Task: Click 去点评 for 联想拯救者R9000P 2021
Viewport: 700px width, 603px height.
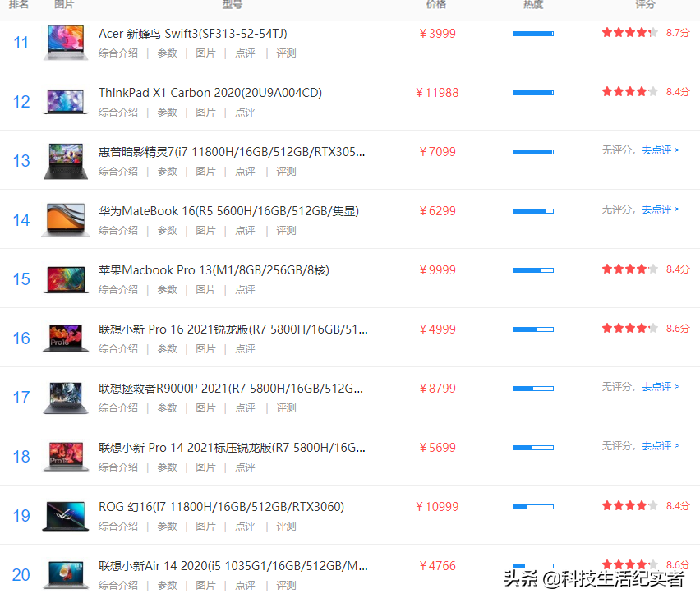Action: [x=661, y=386]
